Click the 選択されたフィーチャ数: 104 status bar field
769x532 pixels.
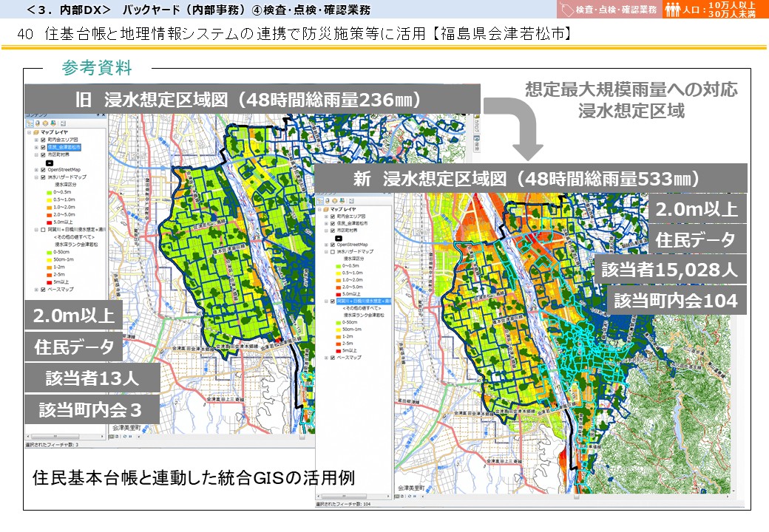(344, 504)
